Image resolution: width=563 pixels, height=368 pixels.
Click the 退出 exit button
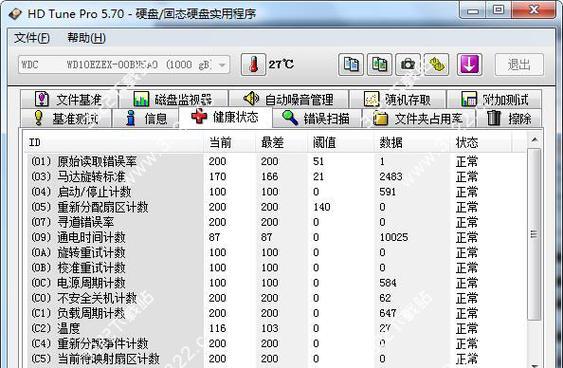(519, 65)
